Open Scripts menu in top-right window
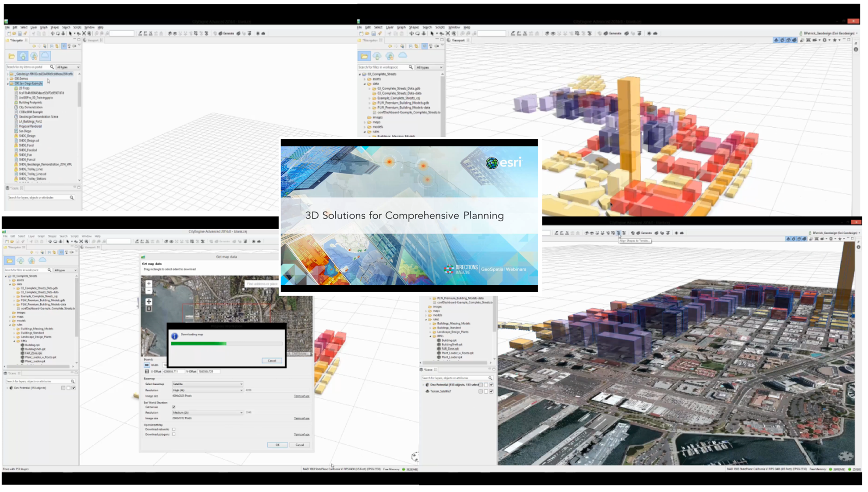 click(440, 27)
